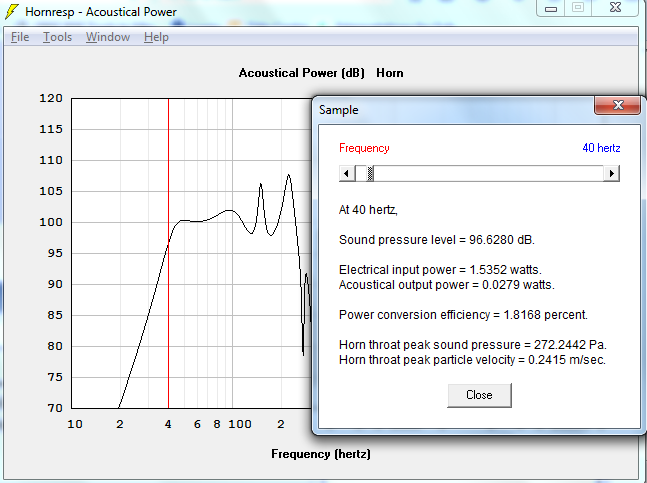Click the 70 label on vertical axis
647x483 pixels.
click(54, 408)
